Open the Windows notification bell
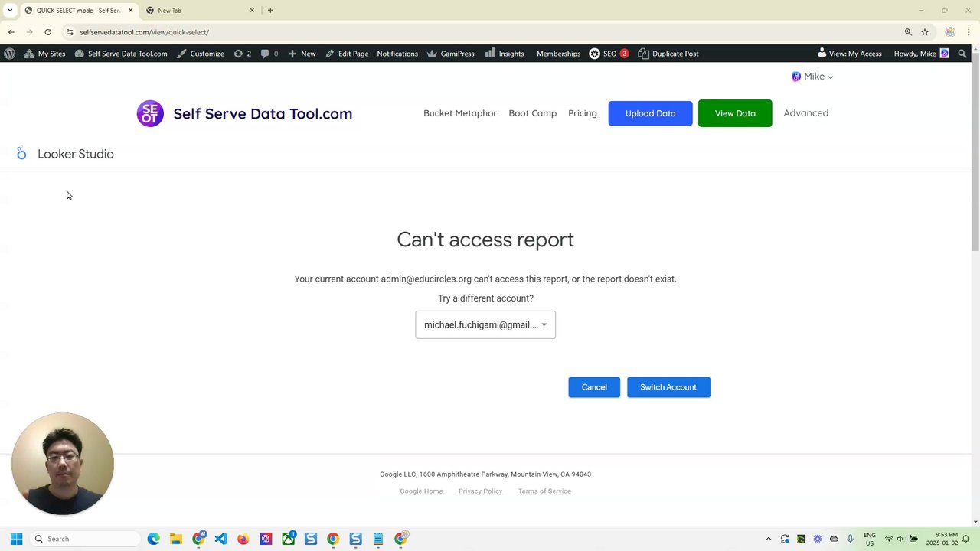980x551 pixels. click(x=966, y=539)
